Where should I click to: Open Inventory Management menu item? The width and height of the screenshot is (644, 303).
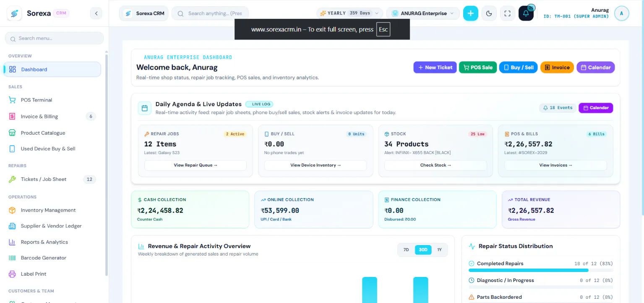[52, 210]
